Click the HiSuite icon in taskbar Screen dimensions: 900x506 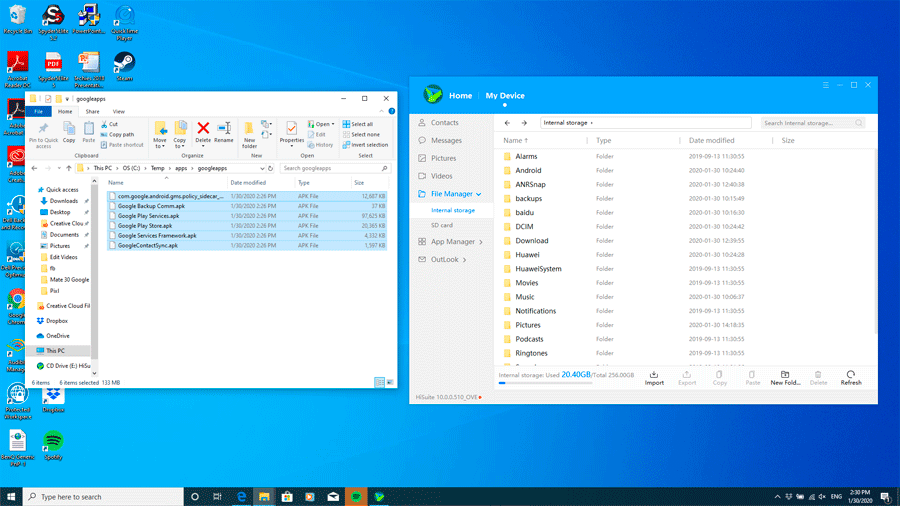pyautogui.click(x=379, y=497)
